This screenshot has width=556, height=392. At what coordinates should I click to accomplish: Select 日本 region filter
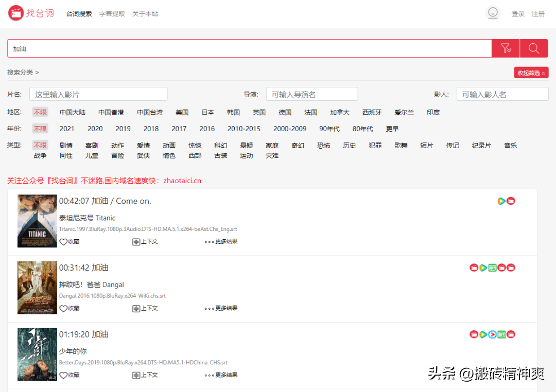pyautogui.click(x=208, y=112)
